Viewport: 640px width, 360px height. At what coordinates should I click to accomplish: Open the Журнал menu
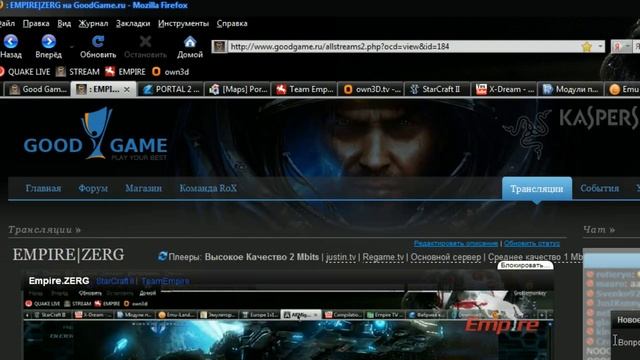tap(93, 23)
